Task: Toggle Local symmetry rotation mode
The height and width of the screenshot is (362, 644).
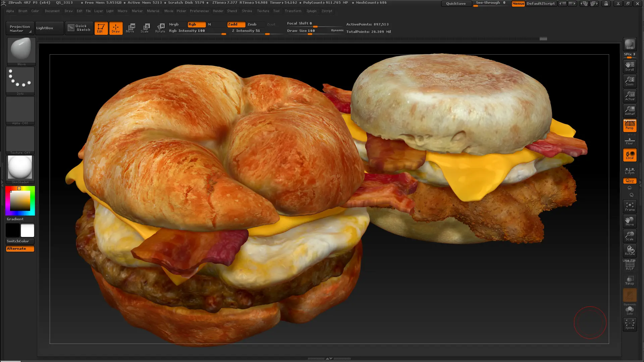Action: [x=630, y=155]
